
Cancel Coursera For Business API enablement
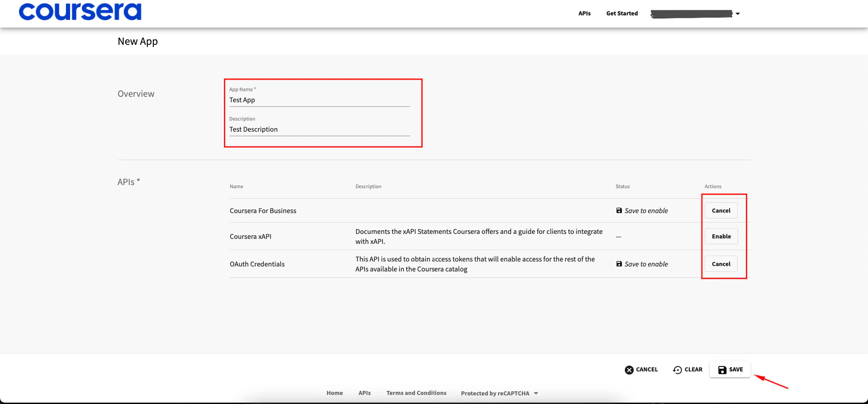click(x=721, y=210)
